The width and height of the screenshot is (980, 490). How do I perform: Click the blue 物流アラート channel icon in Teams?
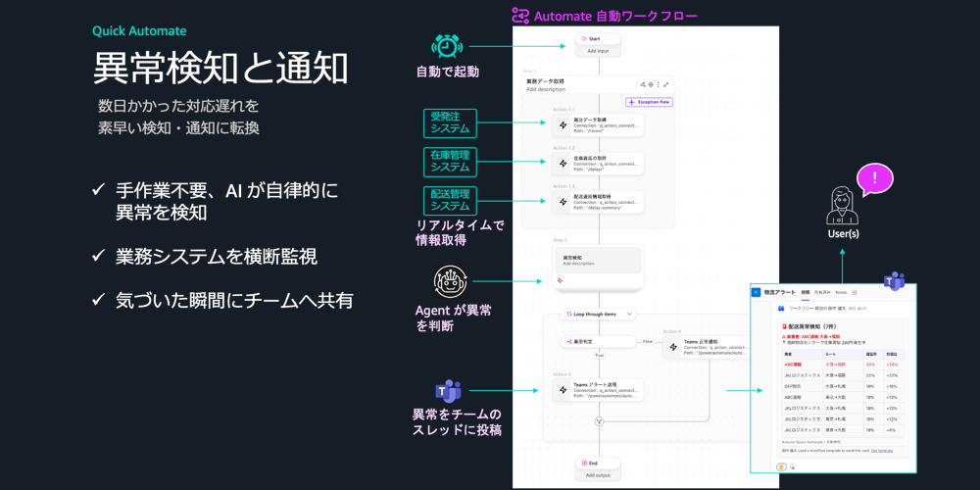(x=757, y=292)
